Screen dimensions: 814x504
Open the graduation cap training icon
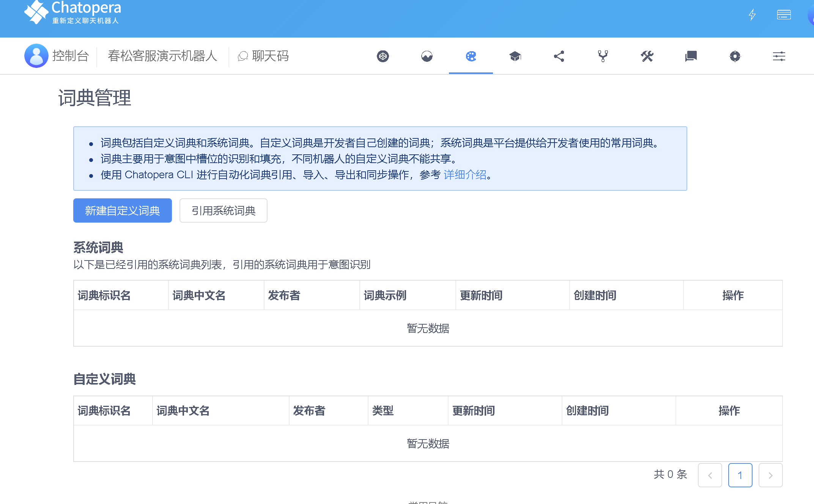[x=515, y=57]
